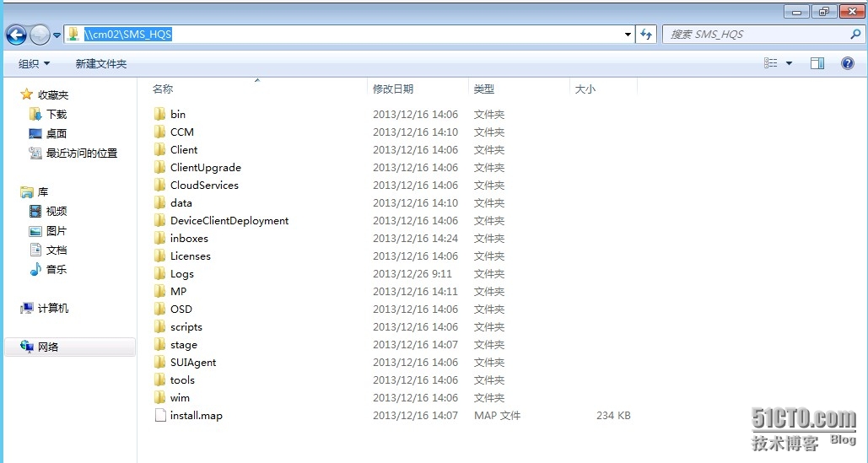868x463 pixels.
Task: Click 新建文件夹 button
Action: point(100,63)
